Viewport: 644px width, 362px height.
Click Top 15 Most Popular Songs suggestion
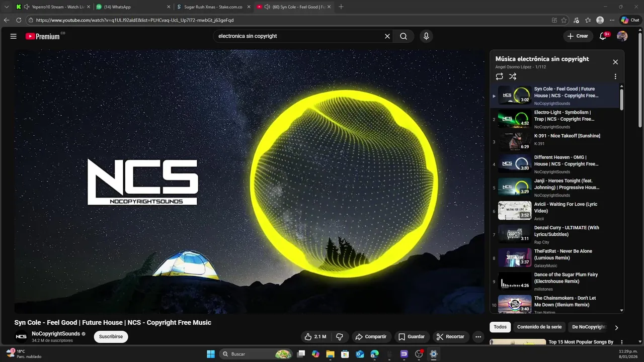[581, 342]
